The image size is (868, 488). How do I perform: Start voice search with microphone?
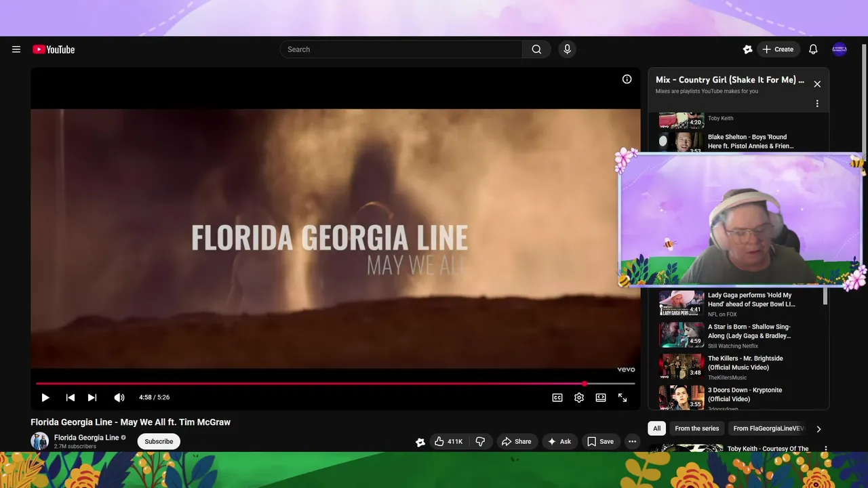(568, 49)
